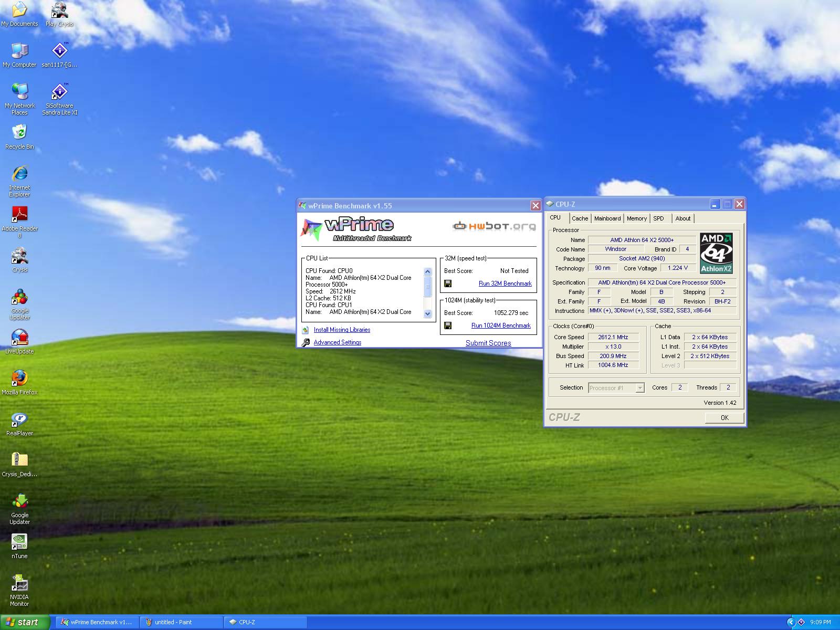Image resolution: width=840 pixels, height=630 pixels.
Task: Click the save icon under 32M speed test
Action: [x=448, y=283]
